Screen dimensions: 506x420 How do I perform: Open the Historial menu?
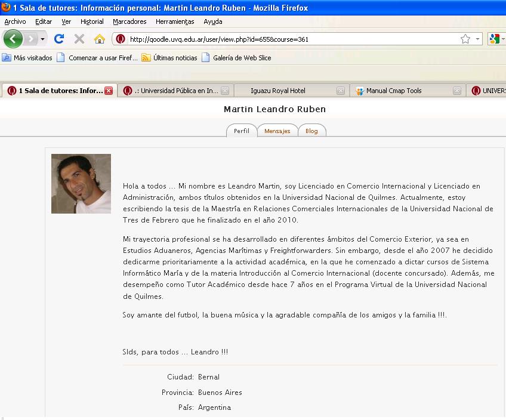[92, 21]
